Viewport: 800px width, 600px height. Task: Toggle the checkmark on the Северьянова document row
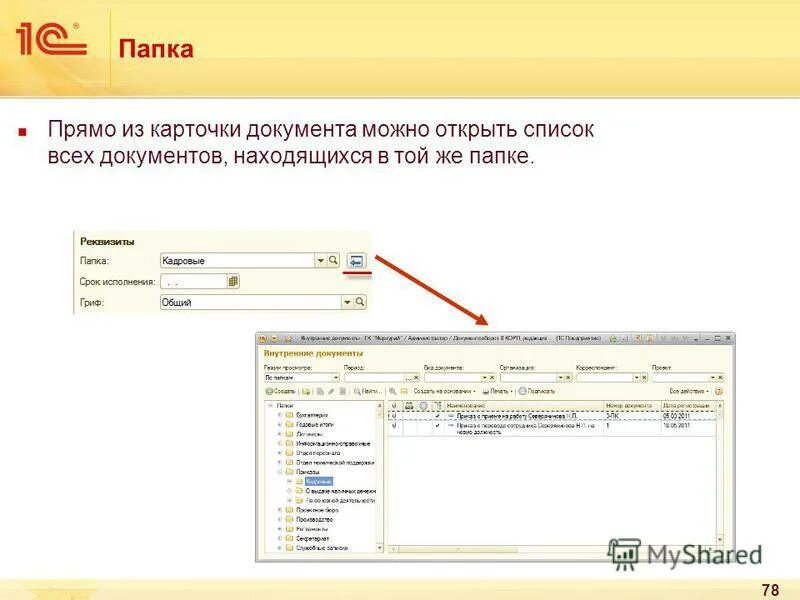click(x=437, y=416)
